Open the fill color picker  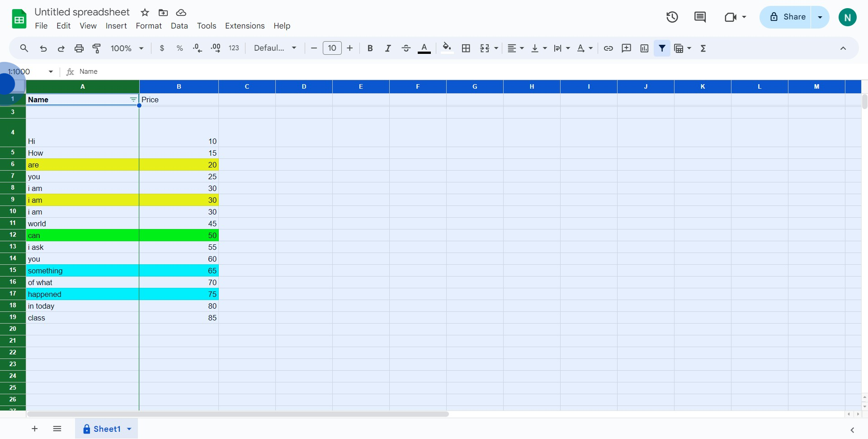point(447,48)
